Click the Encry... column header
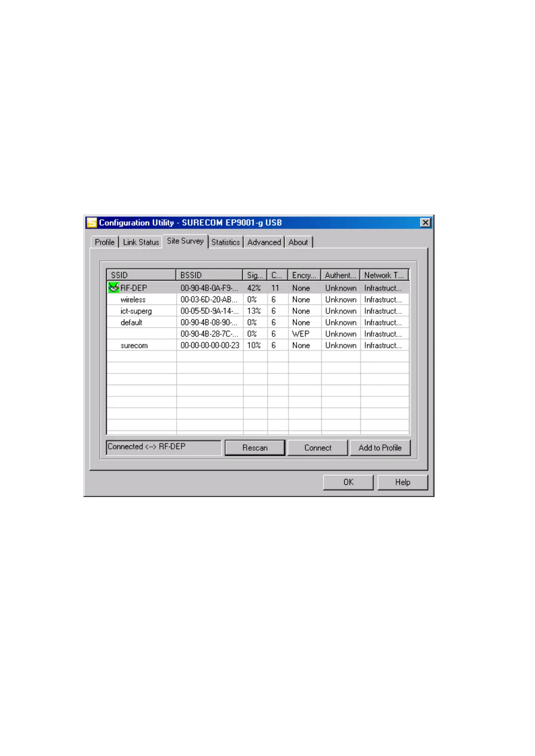This screenshot has height=756, width=535. tap(304, 275)
